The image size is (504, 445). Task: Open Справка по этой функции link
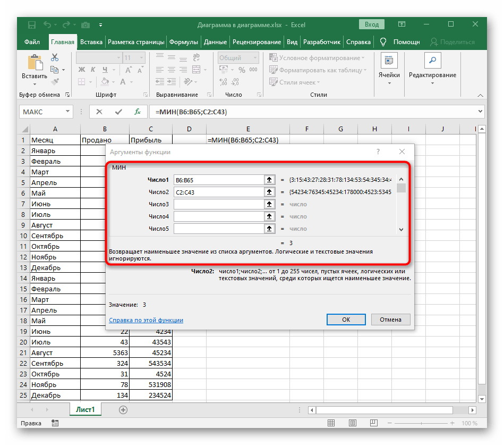(146, 320)
